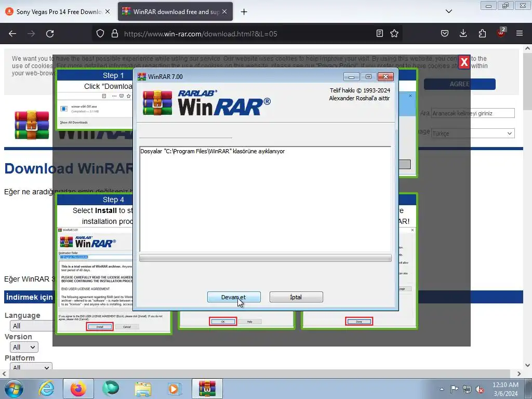Open the Firefox hamburger menu

pos(520,33)
